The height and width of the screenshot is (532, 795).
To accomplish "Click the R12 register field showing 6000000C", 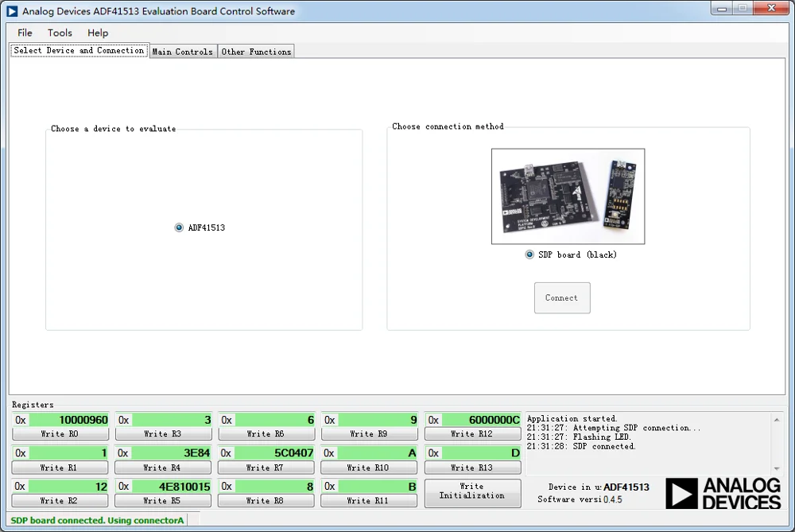I will (x=481, y=420).
